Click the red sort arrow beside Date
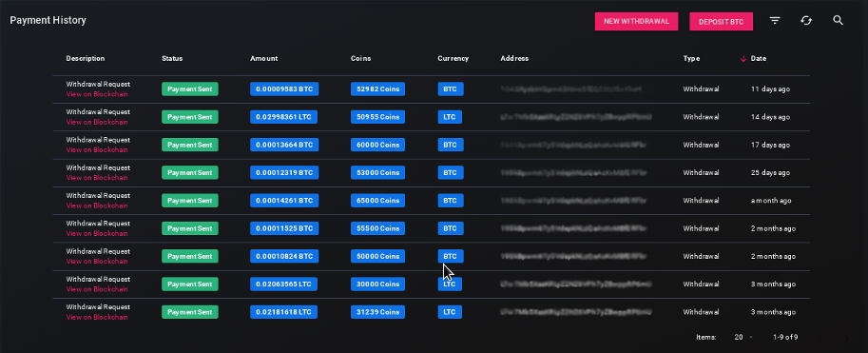The width and height of the screenshot is (868, 353). (743, 59)
